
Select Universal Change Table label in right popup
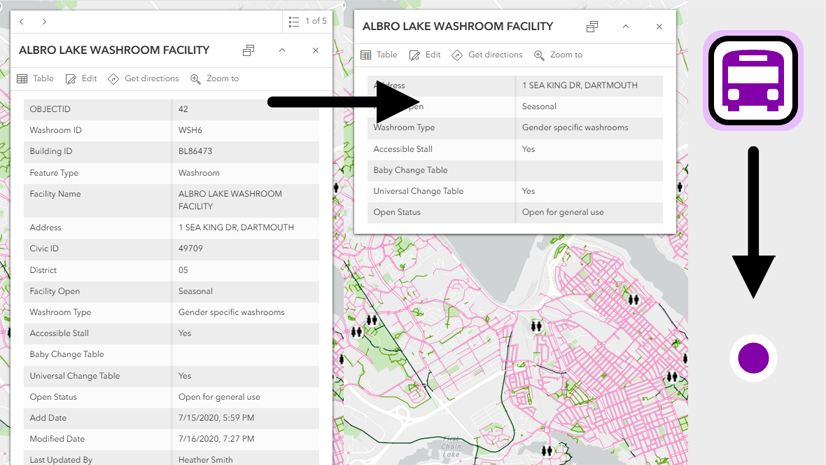418,191
